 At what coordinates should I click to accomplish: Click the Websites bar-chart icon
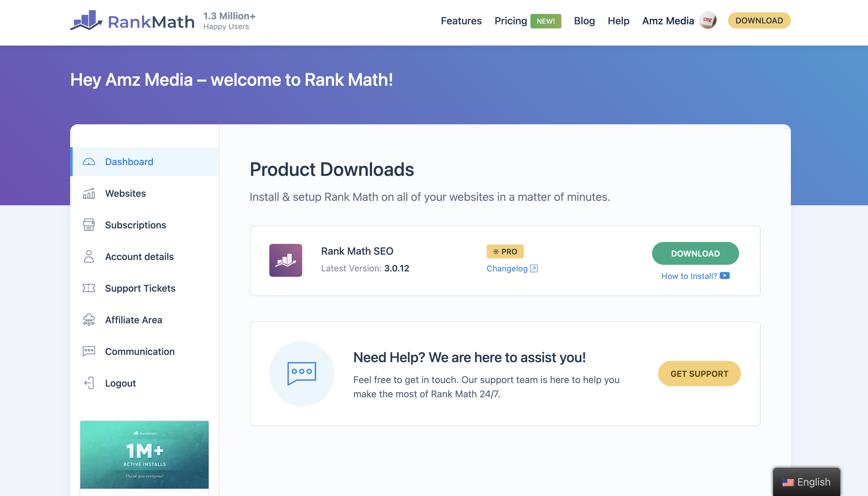coord(89,193)
